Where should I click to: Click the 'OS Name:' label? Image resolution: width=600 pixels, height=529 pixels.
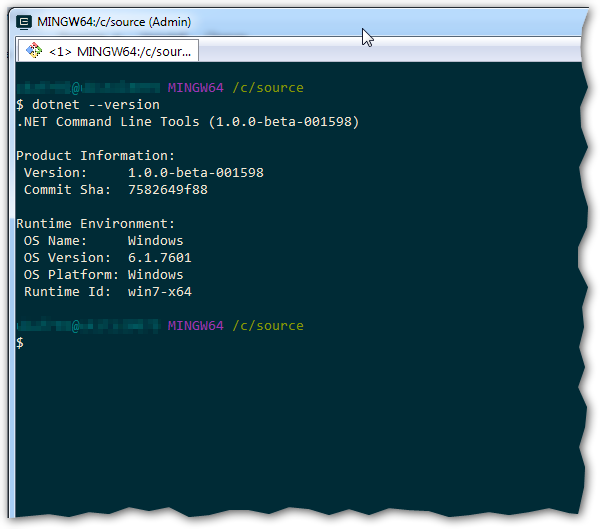tap(55, 240)
